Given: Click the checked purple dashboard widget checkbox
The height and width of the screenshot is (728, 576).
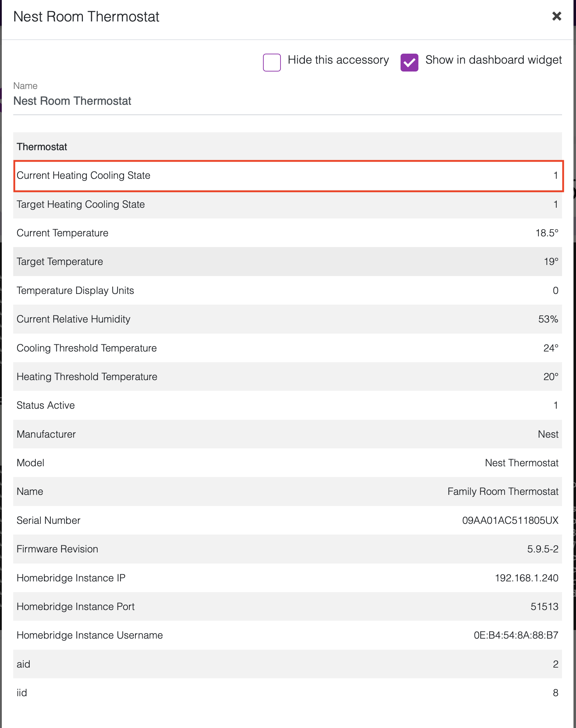Looking at the screenshot, I should tap(409, 62).
